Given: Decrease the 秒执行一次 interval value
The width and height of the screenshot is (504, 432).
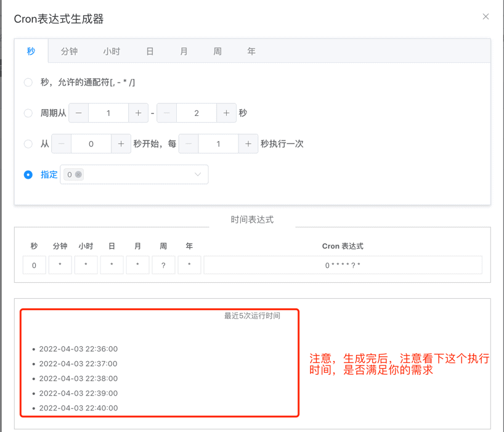Looking at the screenshot, I should point(189,144).
